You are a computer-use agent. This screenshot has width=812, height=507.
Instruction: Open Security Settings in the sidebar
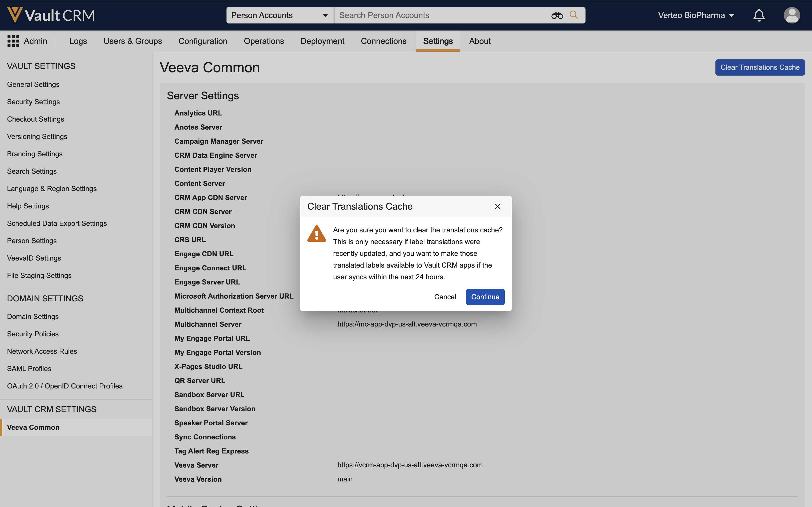pyautogui.click(x=33, y=102)
